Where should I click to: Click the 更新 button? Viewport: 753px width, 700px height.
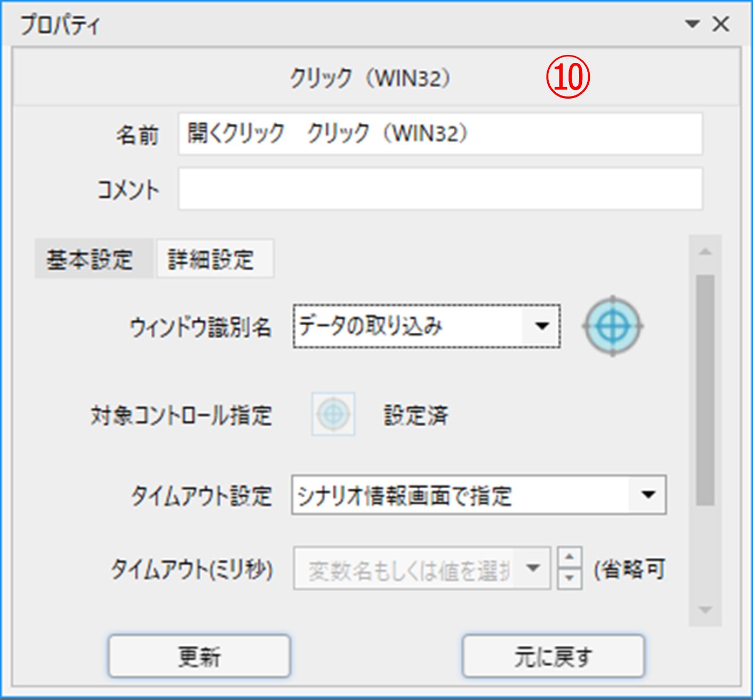pos(199,656)
